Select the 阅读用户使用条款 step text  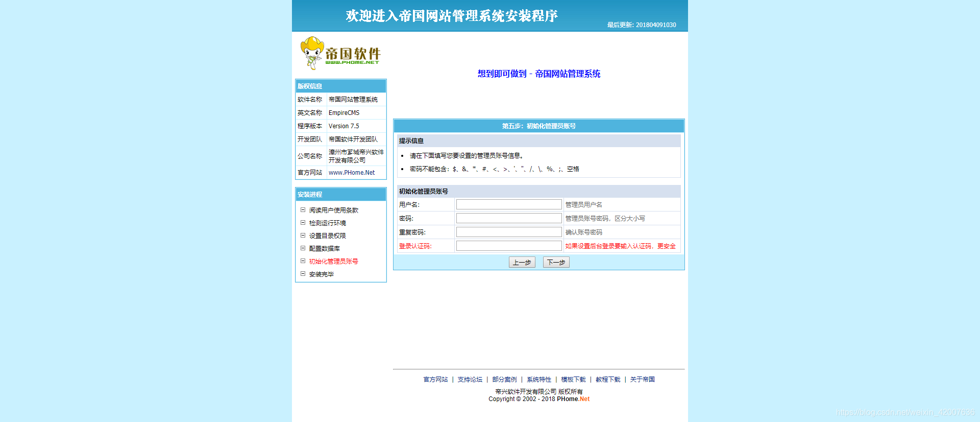334,210
